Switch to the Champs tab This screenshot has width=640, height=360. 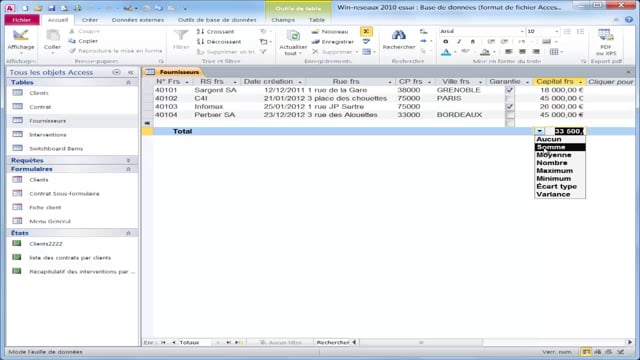coord(283,20)
